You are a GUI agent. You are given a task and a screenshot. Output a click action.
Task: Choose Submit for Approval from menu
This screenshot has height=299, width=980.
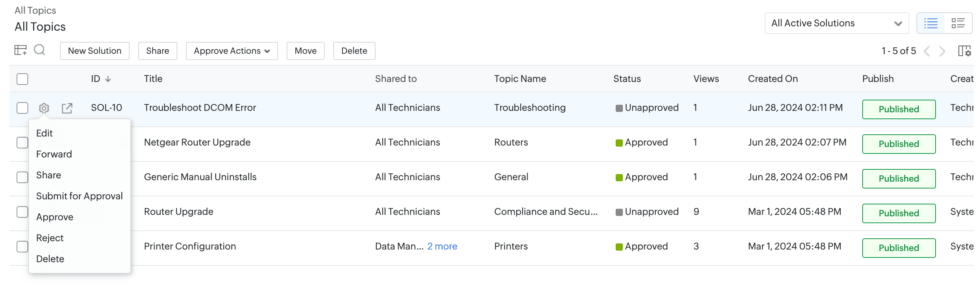click(79, 196)
